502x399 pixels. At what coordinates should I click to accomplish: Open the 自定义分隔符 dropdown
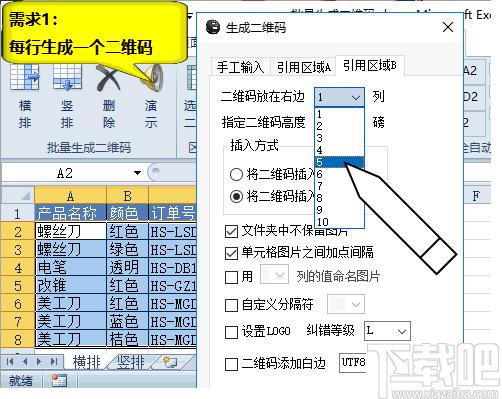pos(346,304)
